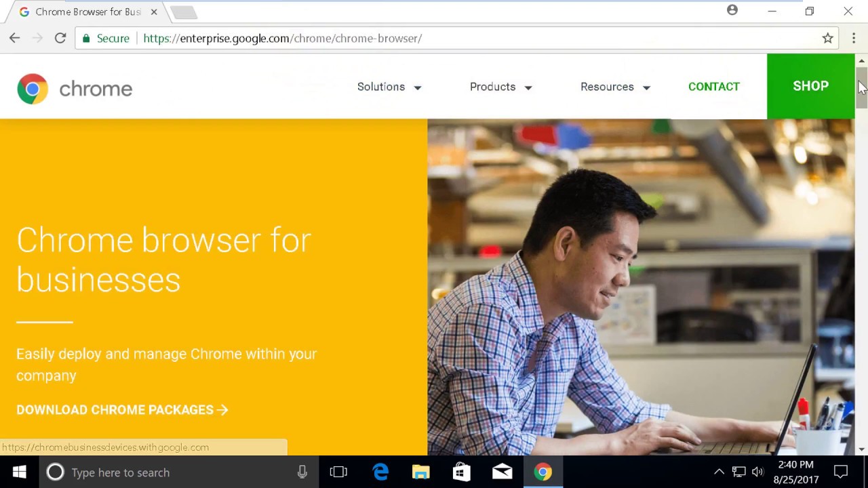Select the Chrome Browser for Business tab
The image size is (868, 488).
click(87, 12)
